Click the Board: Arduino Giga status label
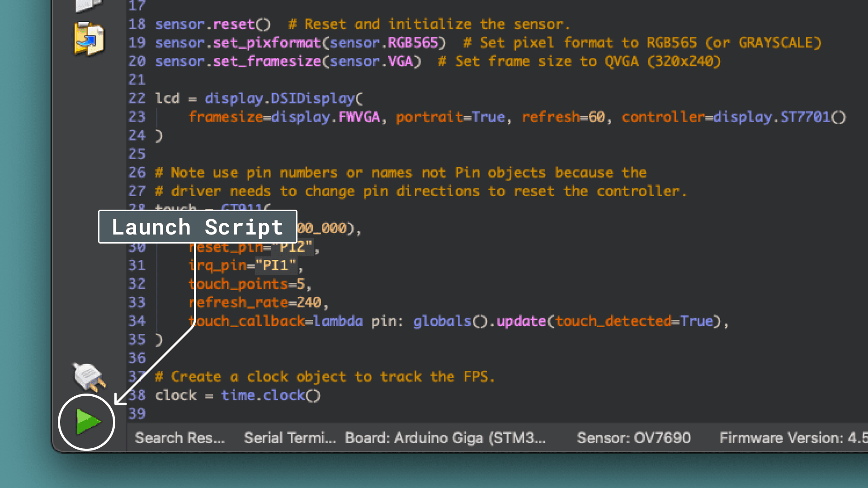The image size is (868, 488). tap(445, 438)
